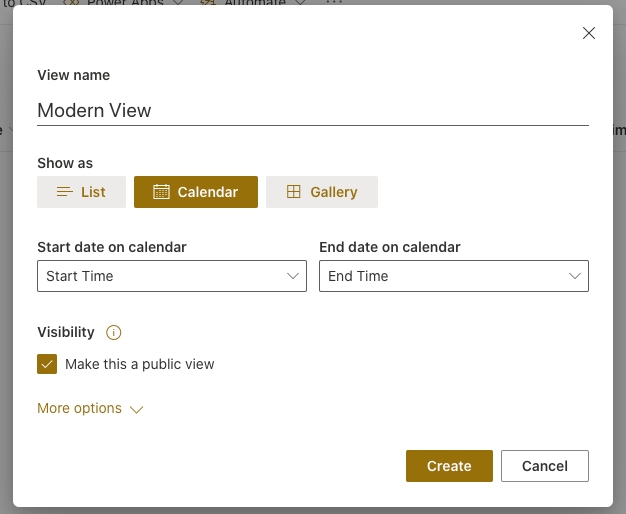Click the Visibility info icon

click(x=114, y=333)
